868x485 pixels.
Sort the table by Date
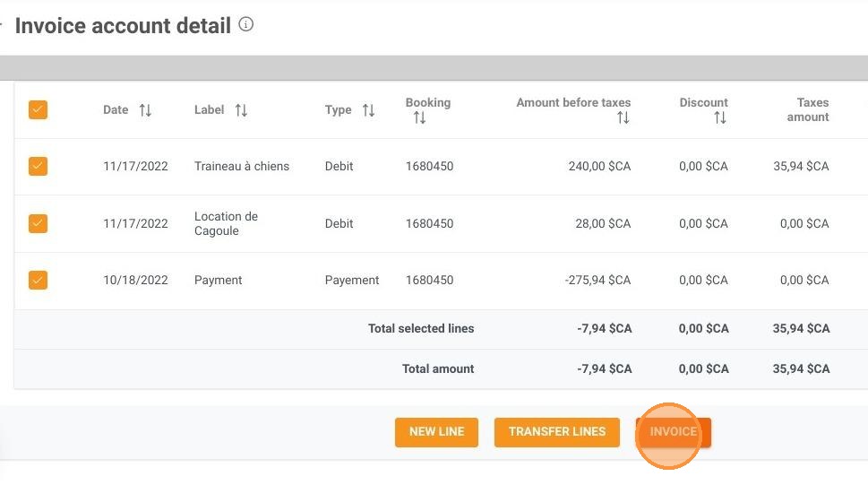click(x=145, y=109)
